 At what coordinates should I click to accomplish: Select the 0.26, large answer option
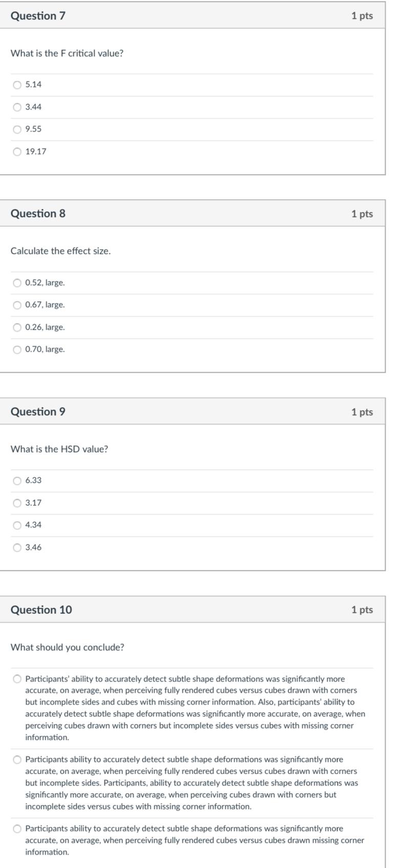[x=17, y=328]
